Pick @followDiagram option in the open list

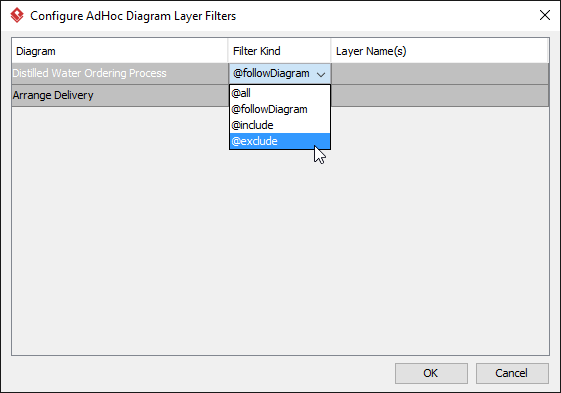pos(279,109)
